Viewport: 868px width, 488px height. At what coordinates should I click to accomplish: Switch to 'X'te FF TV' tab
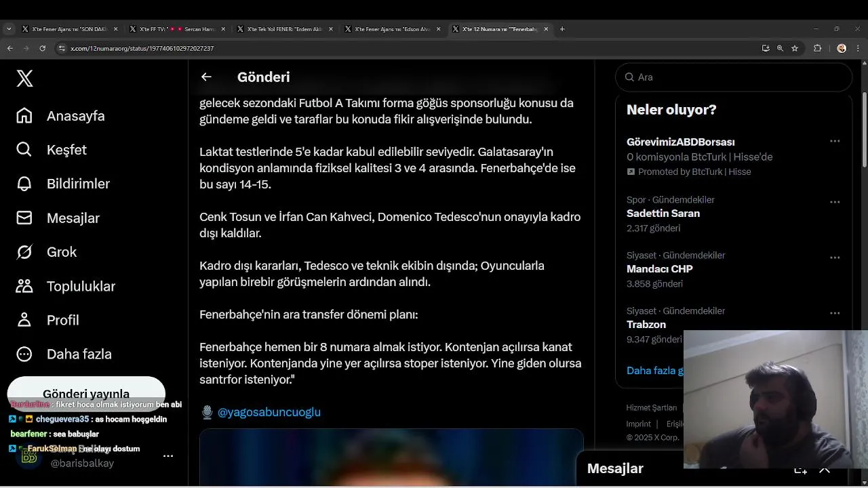coord(178,29)
